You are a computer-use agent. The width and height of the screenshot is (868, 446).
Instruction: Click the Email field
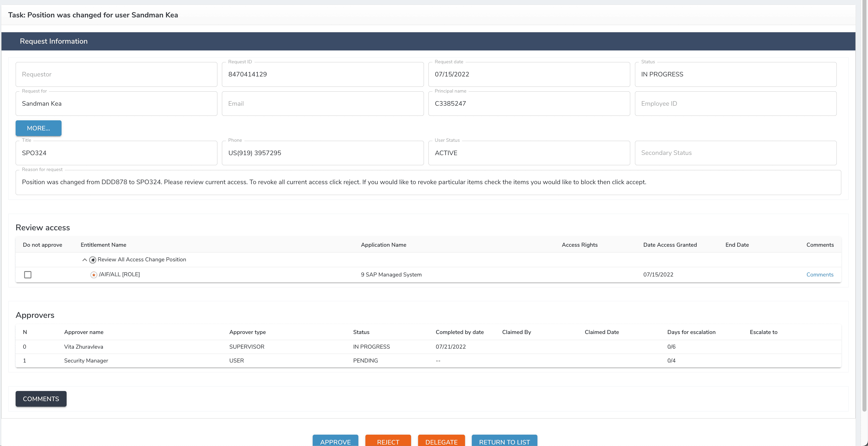[x=323, y=104]
